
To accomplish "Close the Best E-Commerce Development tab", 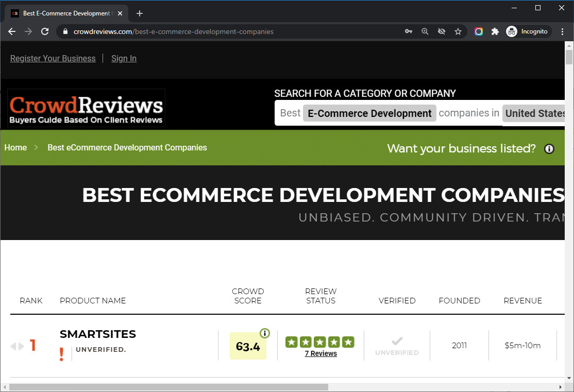I will pyautogui.click(x=120, y=13).
